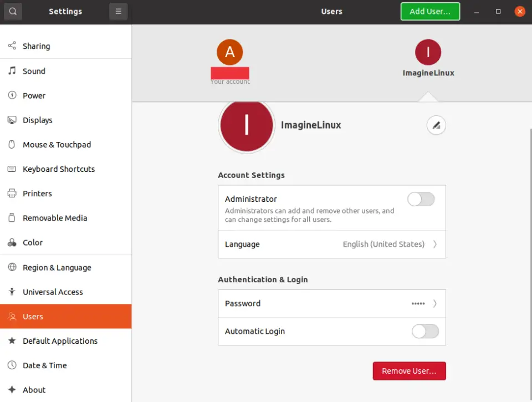
Task: Expand the Language row chevron
Action: coord(435,245)
